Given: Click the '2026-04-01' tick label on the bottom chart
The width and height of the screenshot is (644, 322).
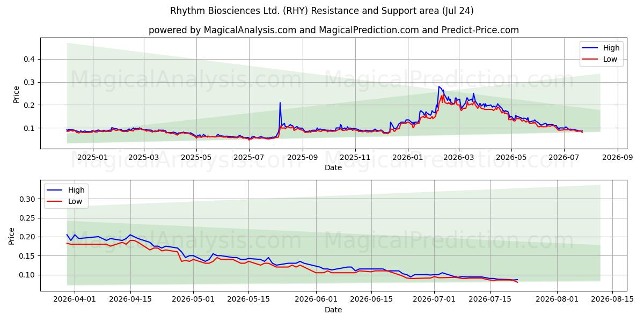Looking at the screenshot, I should pyautogui.click(x=75, y=299).
